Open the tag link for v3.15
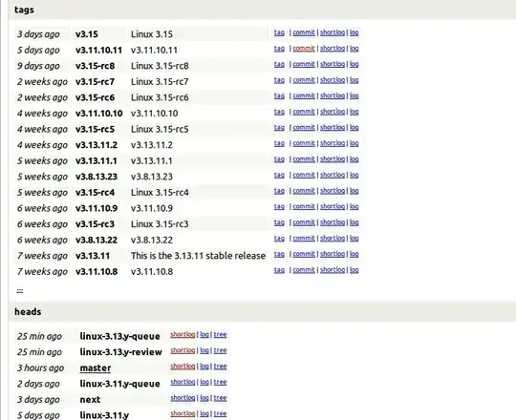The image size is (516, 420). tap(279, 32)
